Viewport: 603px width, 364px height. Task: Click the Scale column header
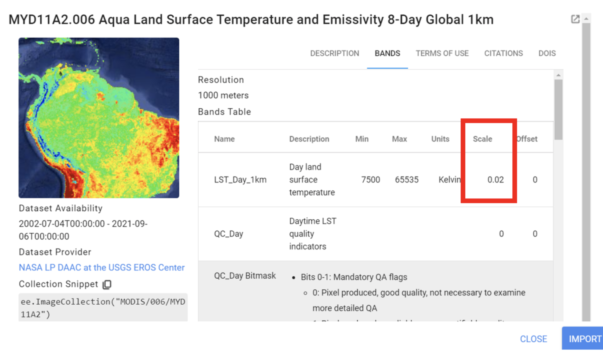tap(482, 139)
